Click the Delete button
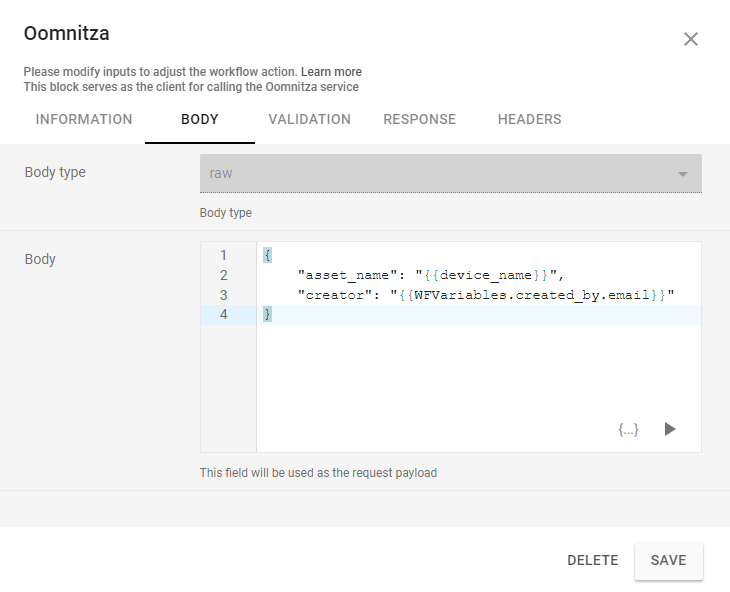The image size is (730, 592). click(592, 560)
